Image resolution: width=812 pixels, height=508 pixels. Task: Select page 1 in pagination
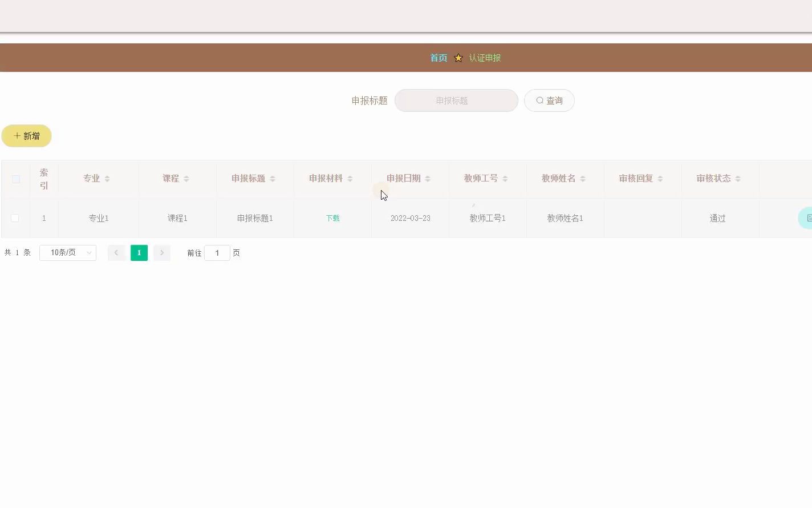click(139, 253)
